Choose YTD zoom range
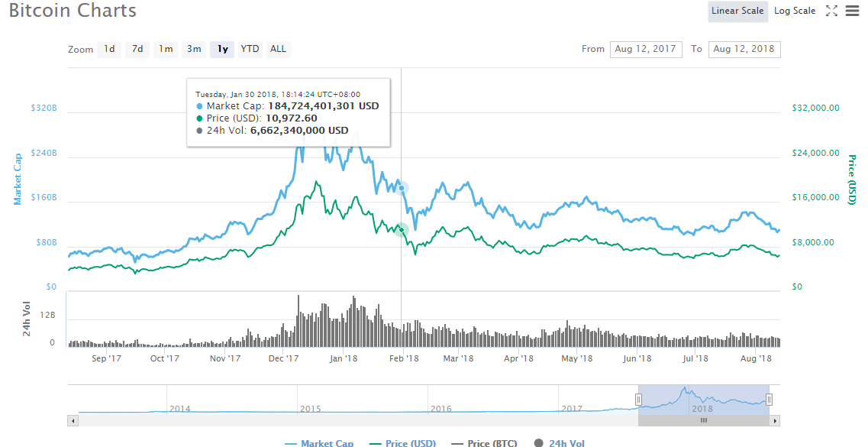 pos(250,50)
